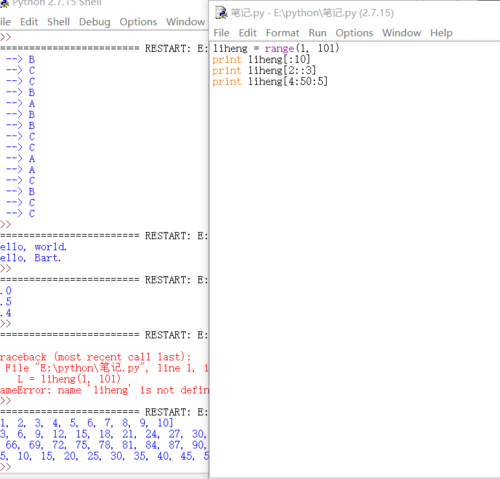Image resolution: width=500 pixels, height=479 pixels.
Task: Open the File menu in the editor window
Action: click(x=221, y=33)
